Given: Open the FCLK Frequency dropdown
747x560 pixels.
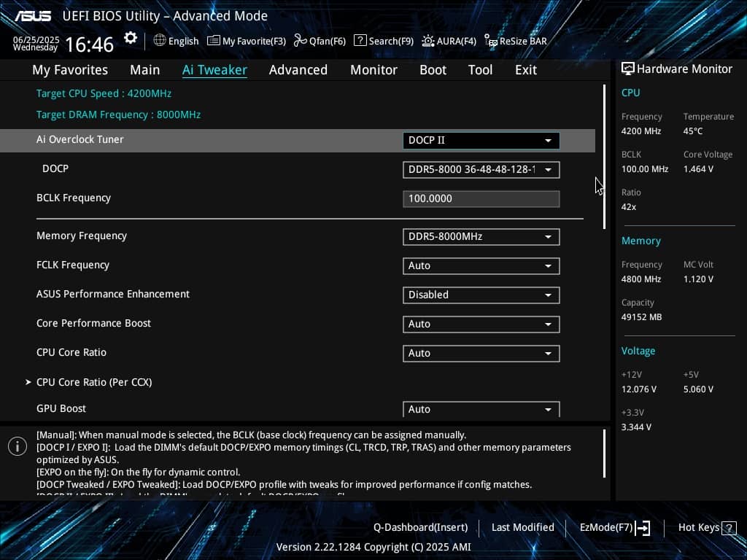Looking at the screenshot, I should point(481,265).
